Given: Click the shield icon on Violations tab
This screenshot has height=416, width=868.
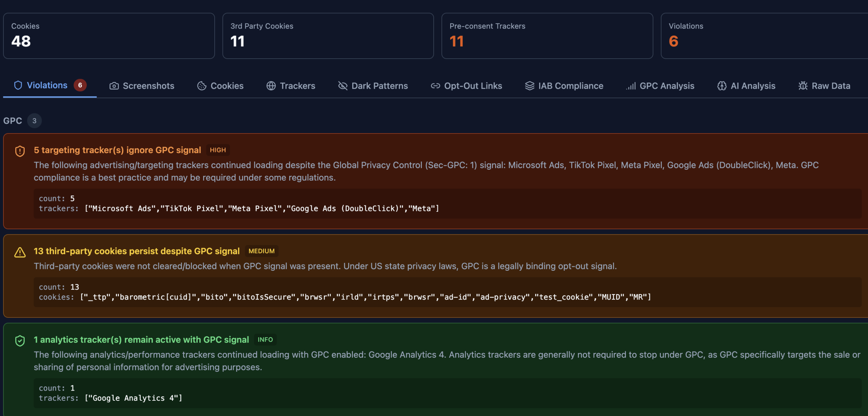Looking at the screenshot, I should coord(18,85).
